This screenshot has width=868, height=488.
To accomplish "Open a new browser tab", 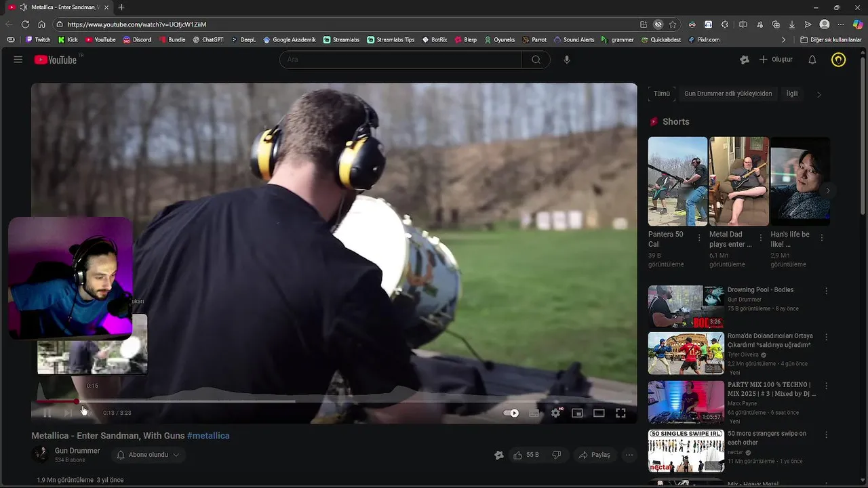I will point(121,7).
